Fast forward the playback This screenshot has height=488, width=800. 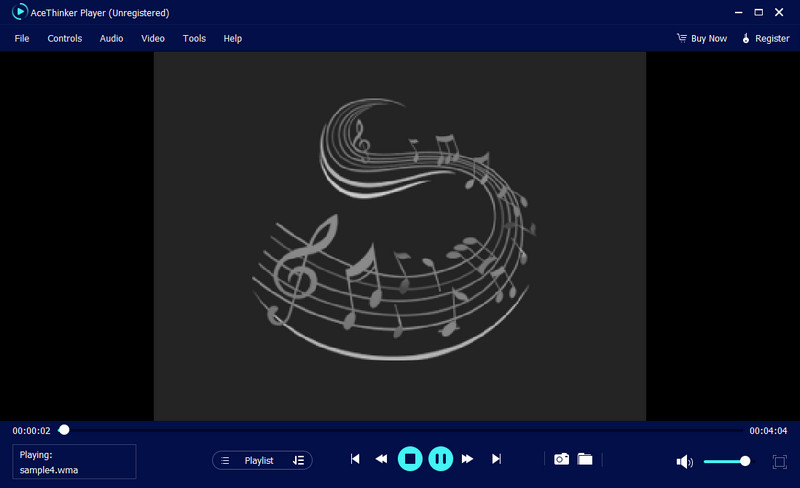[x=467, y=459]
